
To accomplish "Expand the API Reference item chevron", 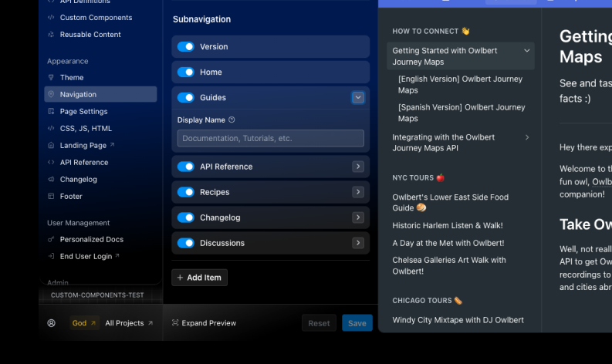I will click(358, 167).
